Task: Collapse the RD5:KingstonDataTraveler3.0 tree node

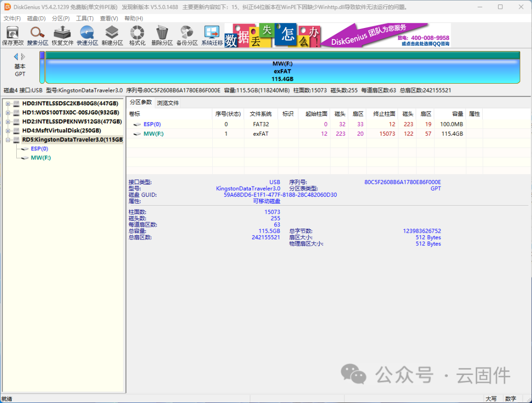Action: pyautogui.click(x=7, y=140)
